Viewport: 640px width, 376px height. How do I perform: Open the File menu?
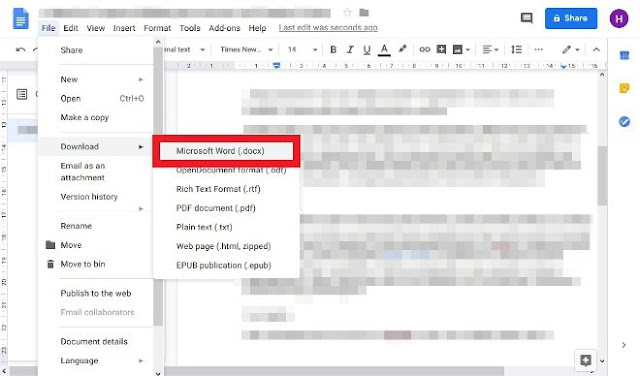click(x=48, y=28)
